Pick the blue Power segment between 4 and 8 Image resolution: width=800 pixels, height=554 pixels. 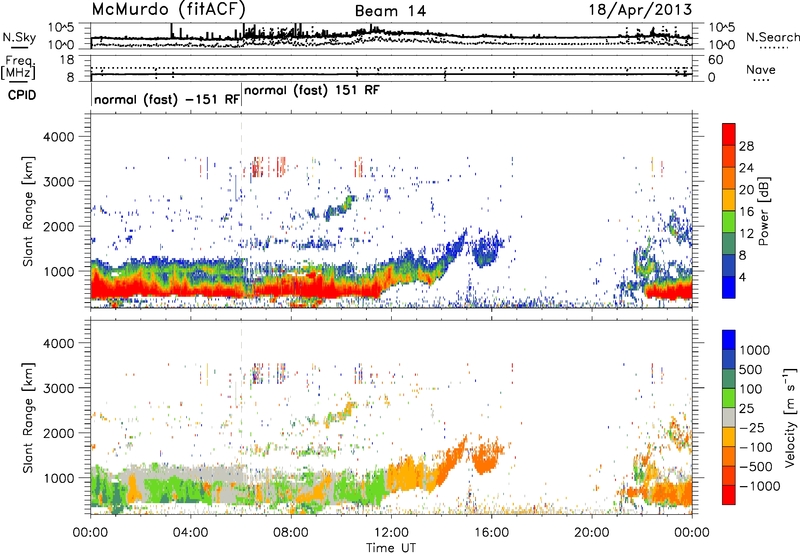click(x=729, y=266)
